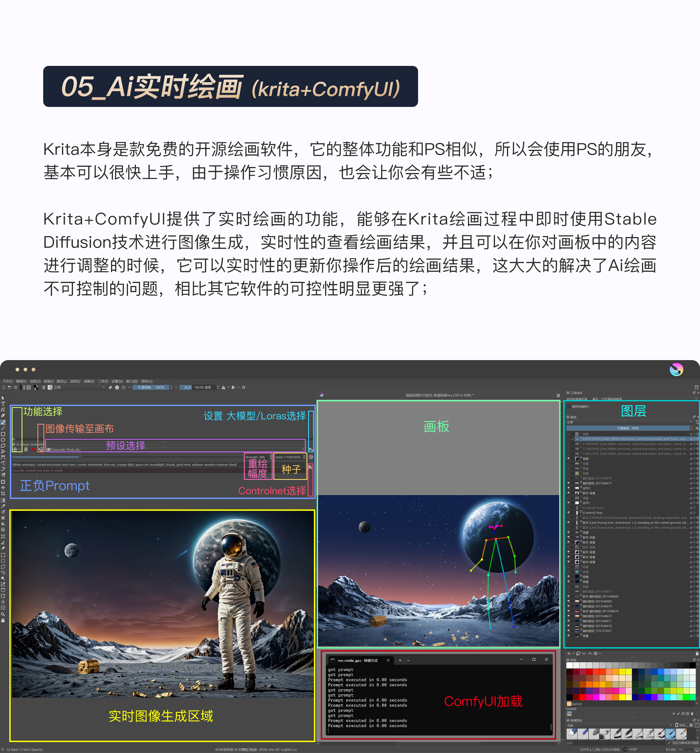Select the Text tool in the toolbox

coord(3,404)
